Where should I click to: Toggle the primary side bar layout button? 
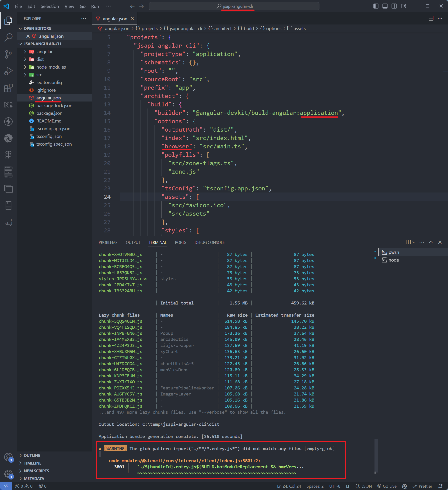pos(376,6)
